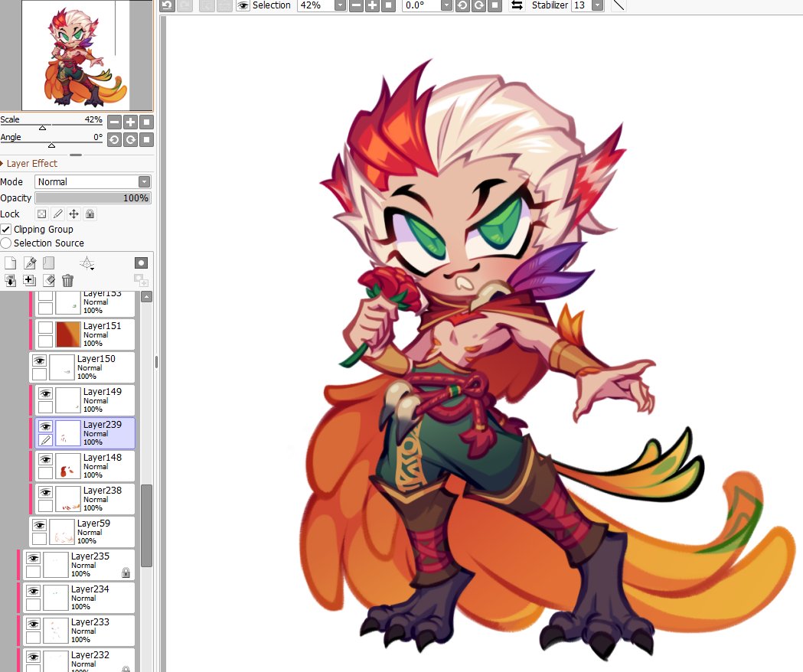
Task: Expand the Layer Effect section
Action: pos(29,163)
